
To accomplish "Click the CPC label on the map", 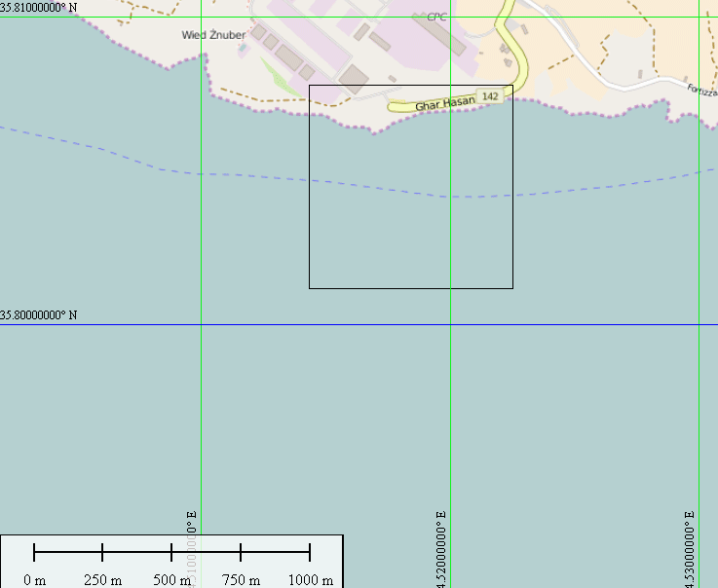I will click(435, 17).
